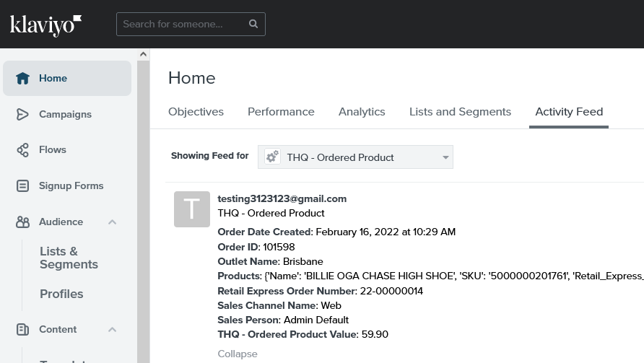The height and width of the screenshot is (363, 644).
Task: Open Lists & Segments under Audience
Action: tap(69, 258)
